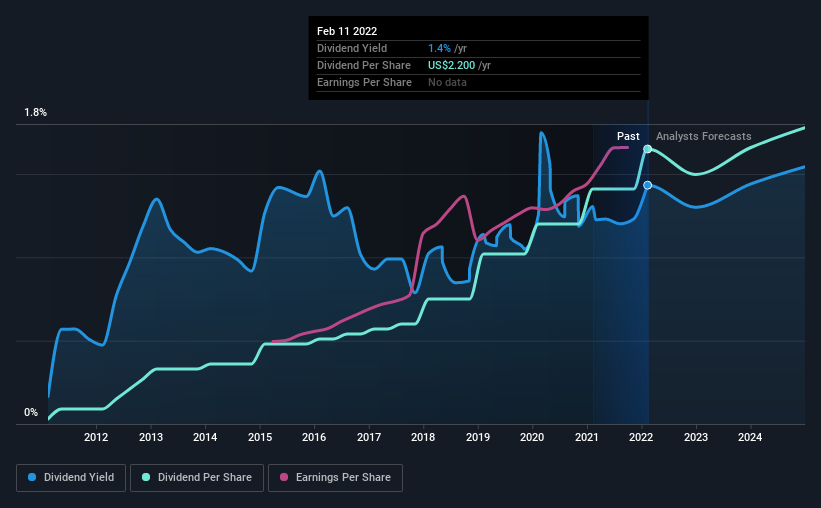Select the blue Dividend Yield marker at Feb 2022

point(648,185)
